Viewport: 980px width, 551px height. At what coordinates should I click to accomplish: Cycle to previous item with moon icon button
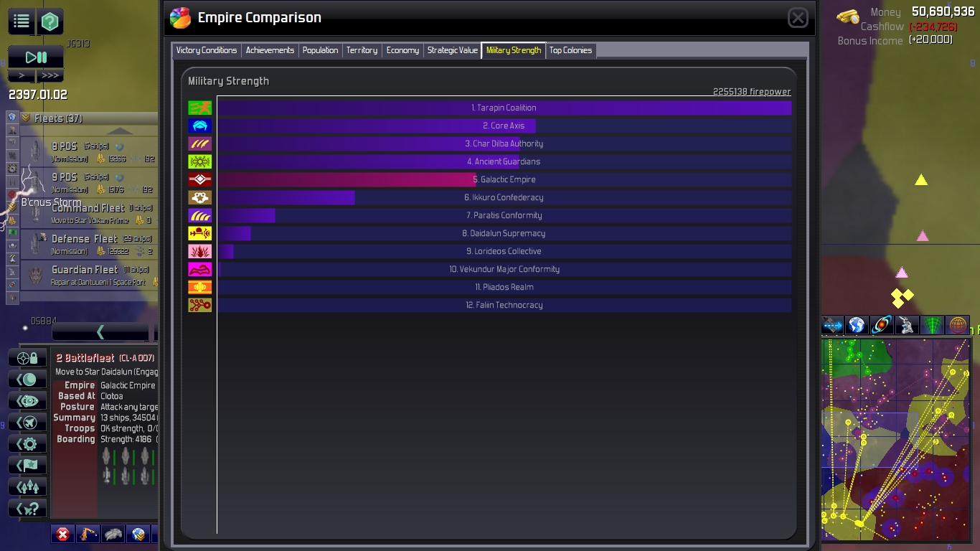coord(27,379)
